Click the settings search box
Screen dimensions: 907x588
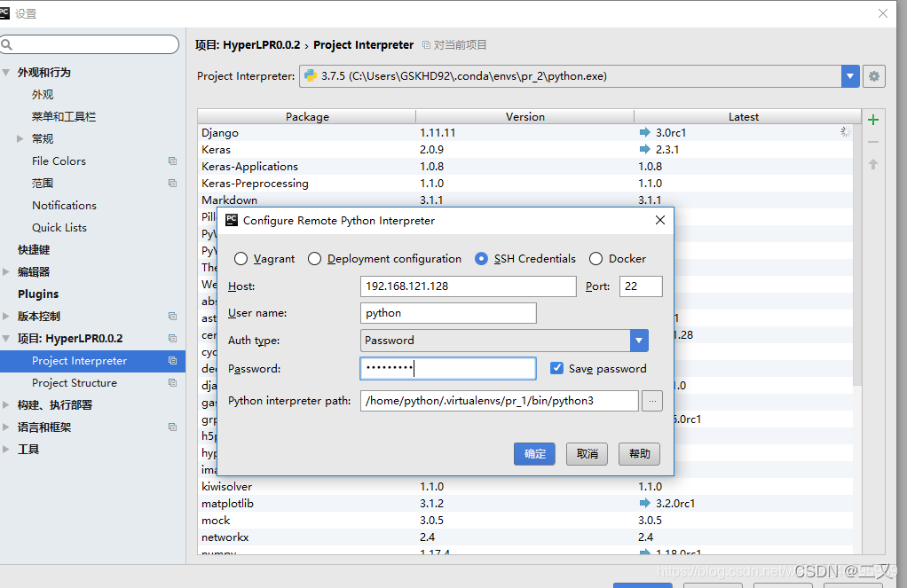[90, 44]
